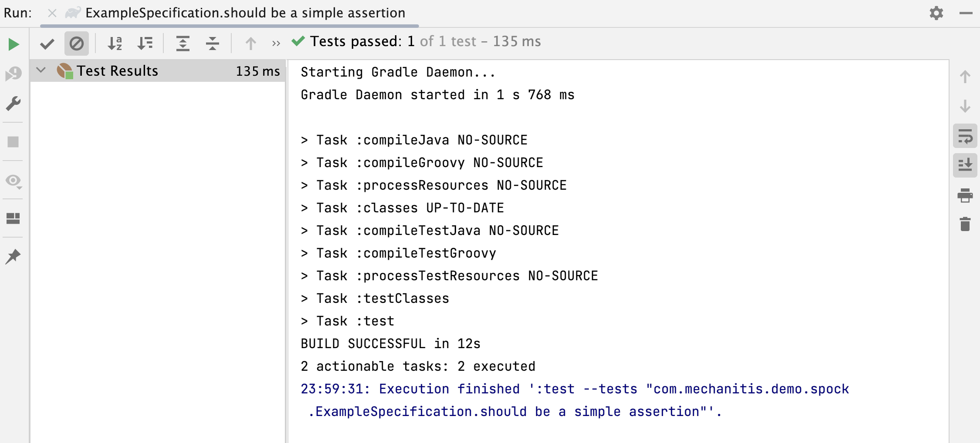Select ExampleSpecification.should be a simple assertion tab
This screenshot has width=980, height=443.
click(x=245, y=13)
